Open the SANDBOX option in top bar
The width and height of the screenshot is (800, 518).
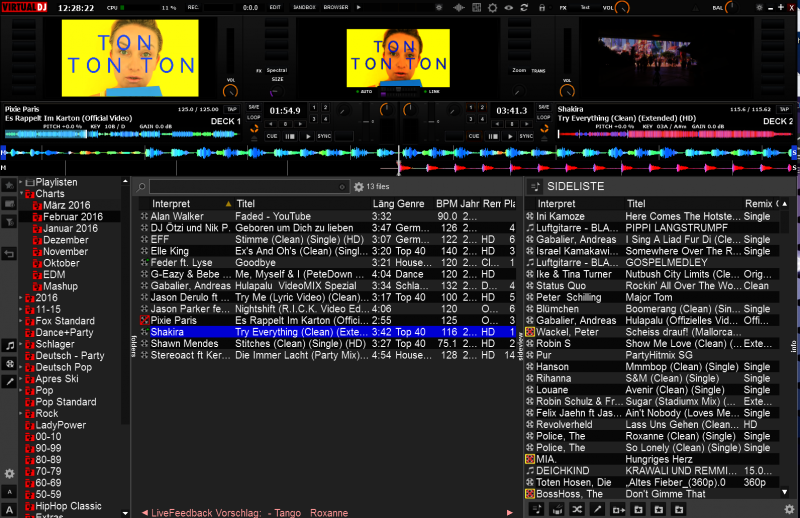click(303, 7)
